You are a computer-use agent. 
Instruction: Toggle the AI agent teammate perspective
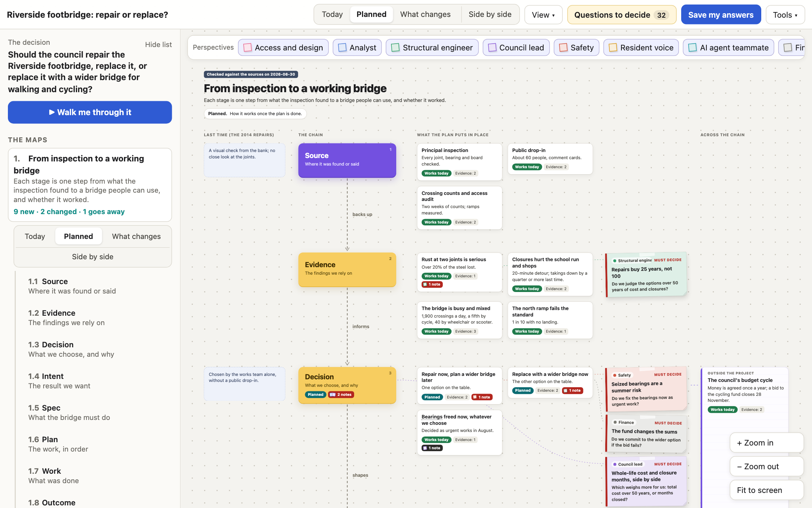click(728, 48)
